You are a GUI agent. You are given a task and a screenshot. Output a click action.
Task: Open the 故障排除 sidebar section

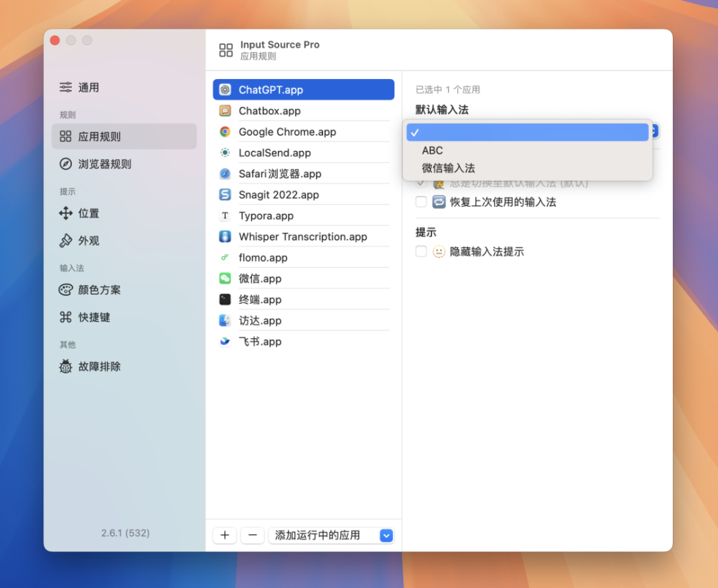[x=124, y=366]
